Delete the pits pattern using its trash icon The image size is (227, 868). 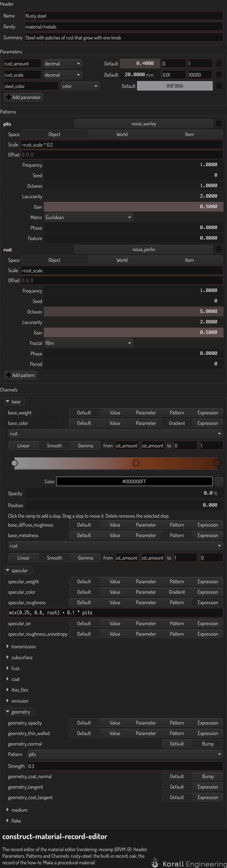pyautogui.click(x=219, y=124)
